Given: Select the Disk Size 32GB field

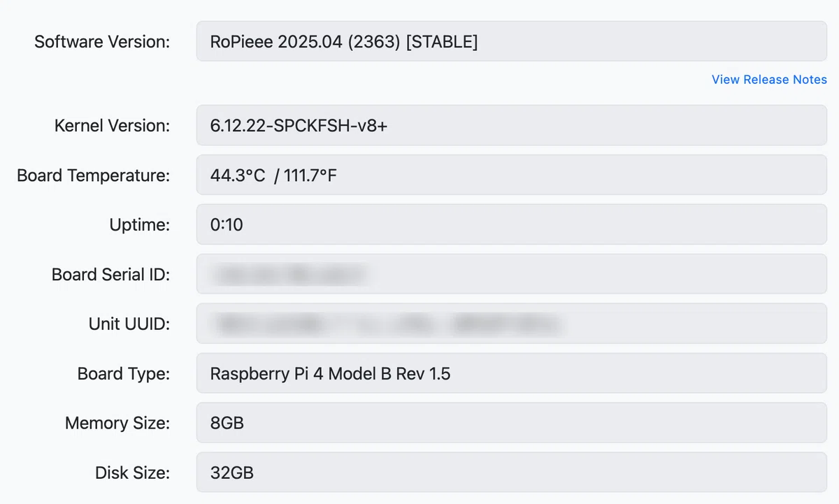Looking at the screenshot, I should (512, 473).
